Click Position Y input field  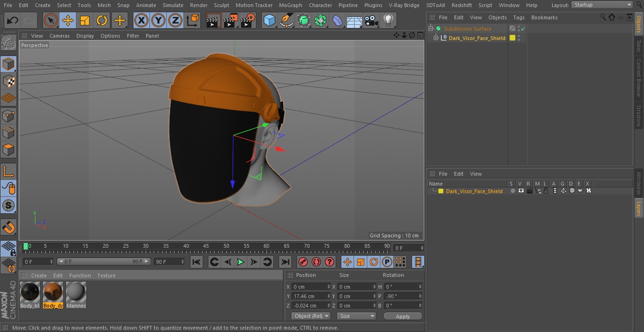[309, 296]
